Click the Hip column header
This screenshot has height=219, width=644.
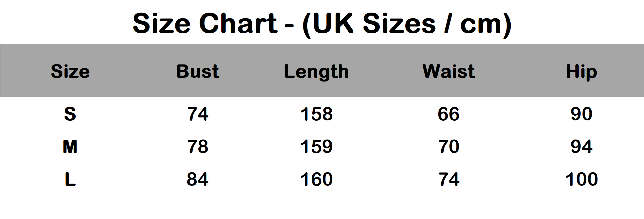tap(581, 72)
